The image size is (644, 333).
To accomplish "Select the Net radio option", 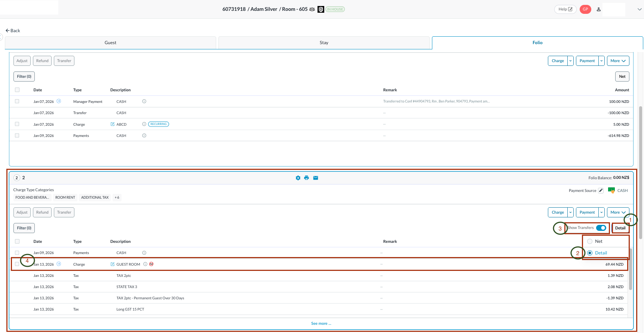I will tap(590, 242).
